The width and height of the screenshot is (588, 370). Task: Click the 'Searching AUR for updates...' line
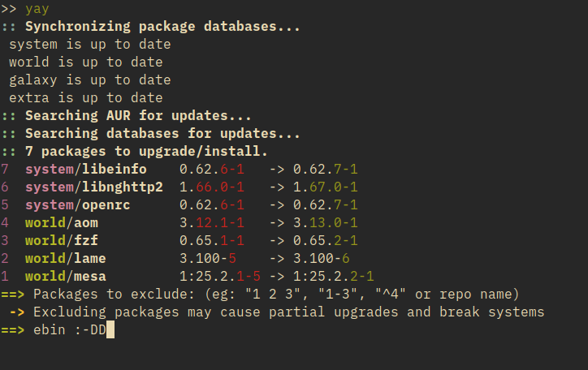tap(138, 116)
